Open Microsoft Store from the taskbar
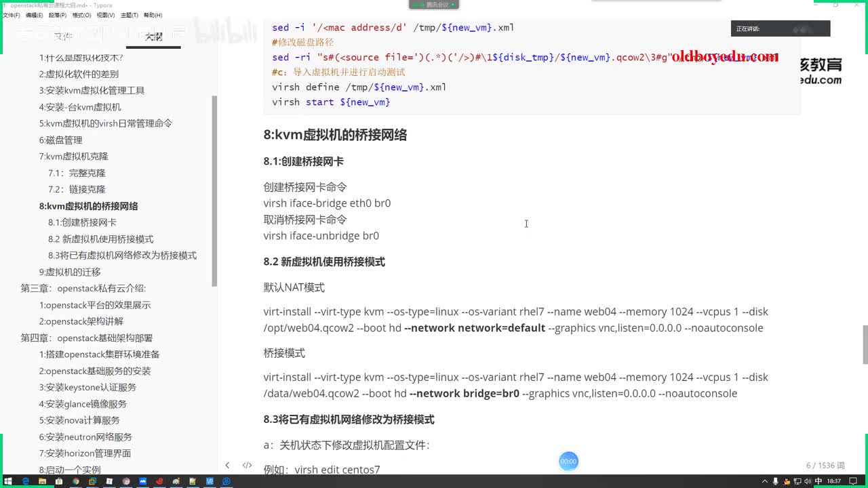Image resolution: width=868 pixels, height=488 pixels. click(59, 481)
